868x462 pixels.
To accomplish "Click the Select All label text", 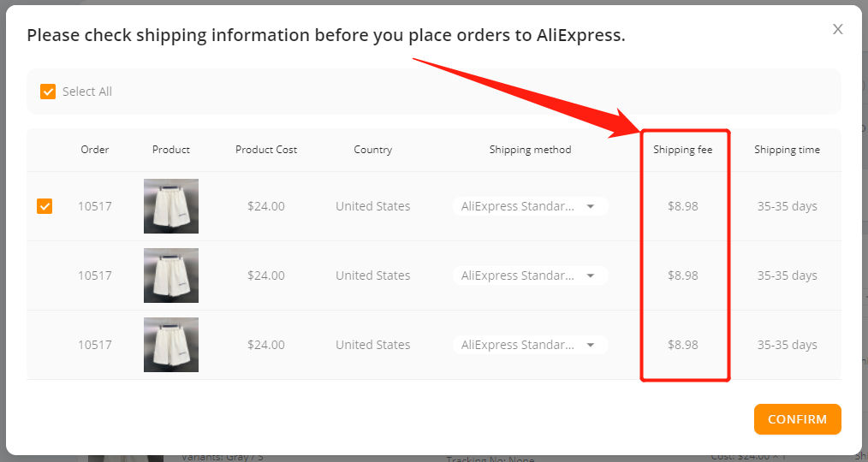I will [87, 92].
